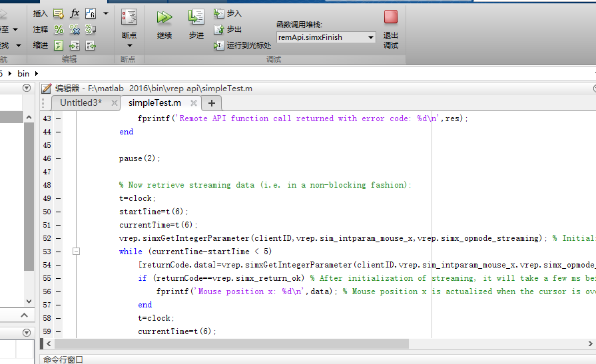Click Quit Debugging (退出调试) button
The height and width of the screenshot is (364, 596).
[391, 29]
